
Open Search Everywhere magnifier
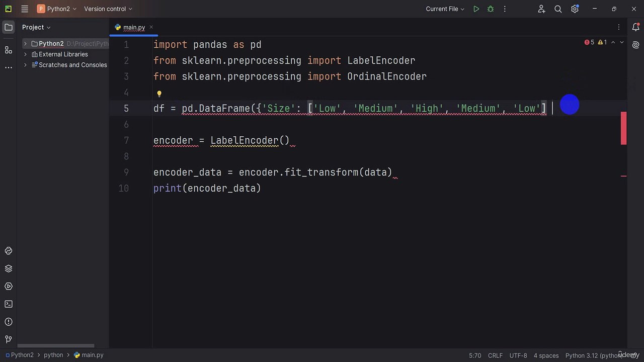tap(558, 9)
